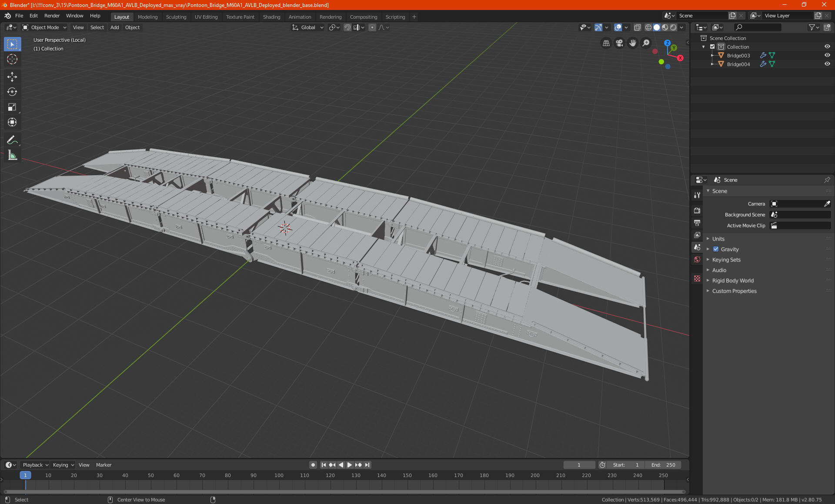Open the Modeling workspace tab
Image resolution: width=835 pixels, height=504 pixels.
coord(147,16)
